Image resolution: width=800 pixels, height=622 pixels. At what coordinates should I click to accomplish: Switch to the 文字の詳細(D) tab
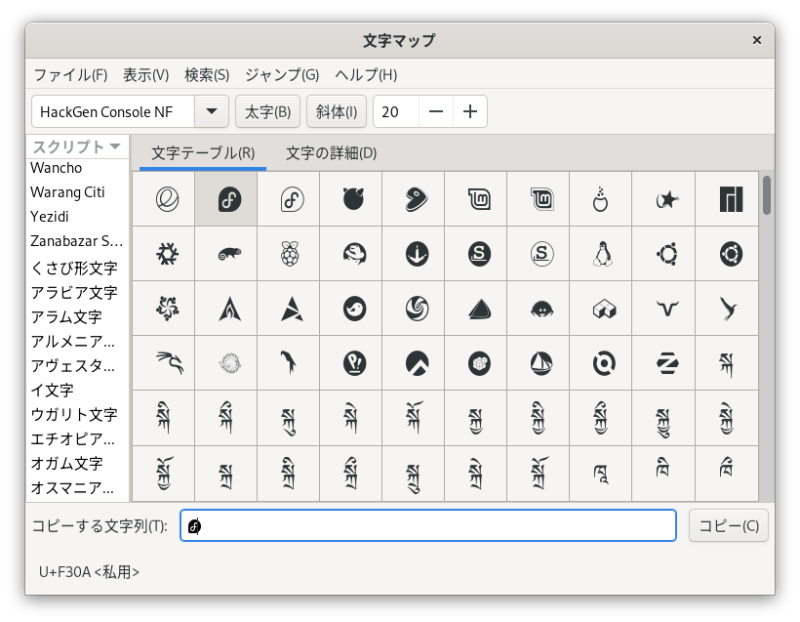(331, 153)
